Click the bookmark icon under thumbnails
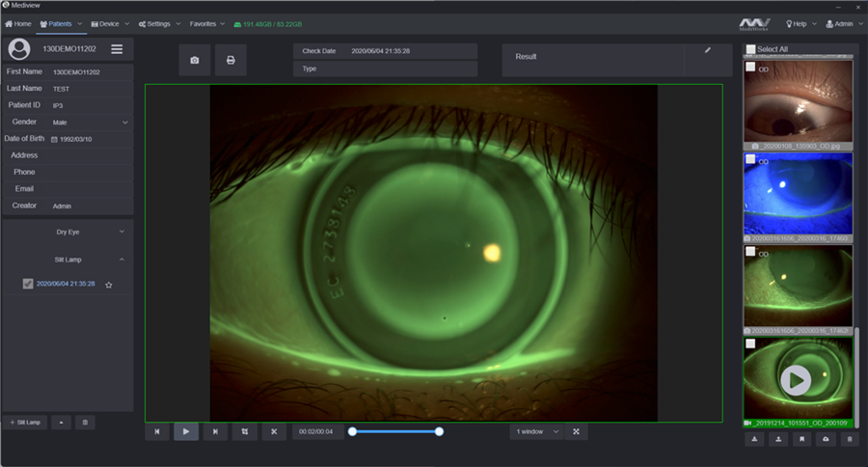Screen dimensions: 868x467 802,439
